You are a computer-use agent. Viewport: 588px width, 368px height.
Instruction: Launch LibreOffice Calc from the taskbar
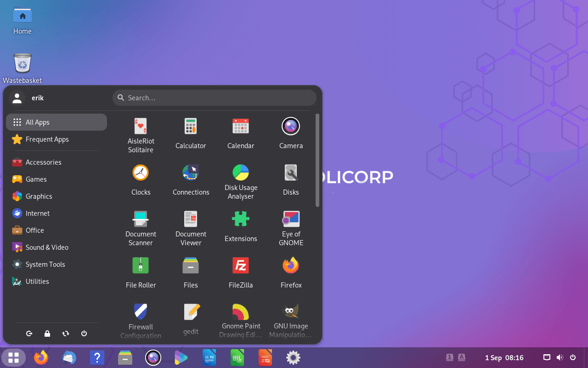[237, 357]
